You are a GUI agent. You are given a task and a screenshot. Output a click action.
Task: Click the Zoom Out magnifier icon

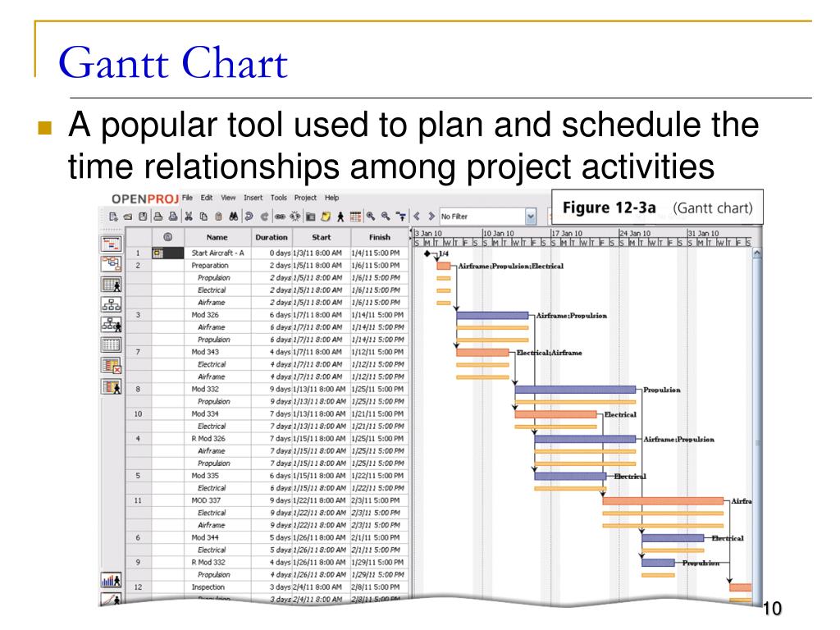pos(386,217)
